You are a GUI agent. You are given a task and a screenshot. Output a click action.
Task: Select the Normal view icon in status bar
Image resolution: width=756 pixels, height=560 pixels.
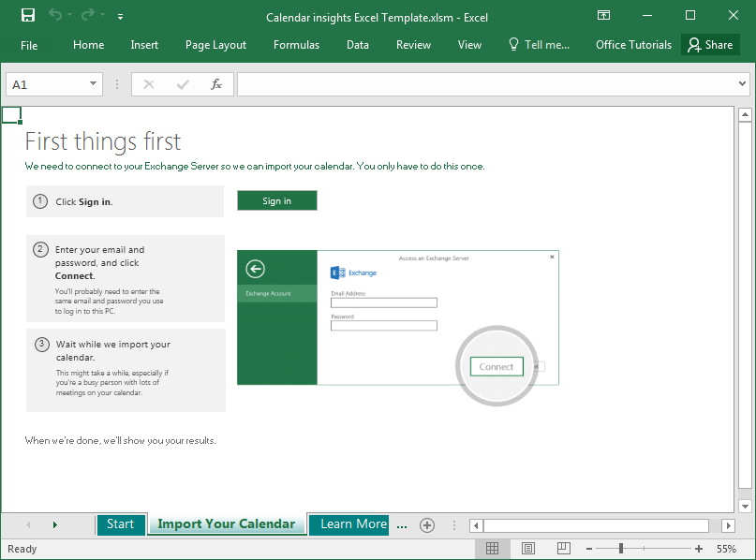[x=492, y=548]
